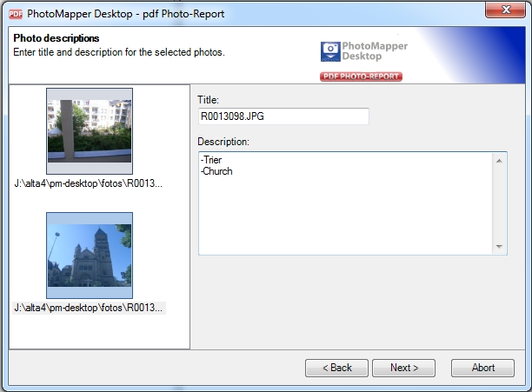The height and width of the screenshot is (392, 532).
Task: Click the PhotoMapper Desktop camera logo
Action: pyautogui.click(x=331, y=52)
